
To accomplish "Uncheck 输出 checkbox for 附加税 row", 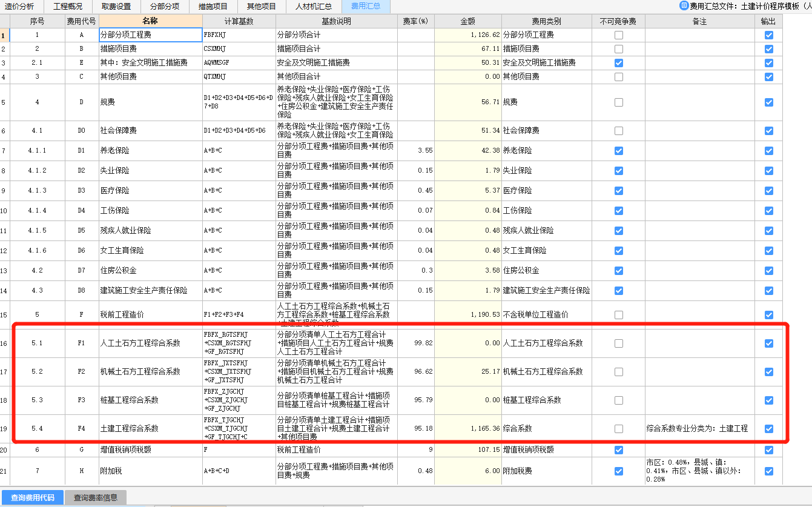I will pos(768,471).
